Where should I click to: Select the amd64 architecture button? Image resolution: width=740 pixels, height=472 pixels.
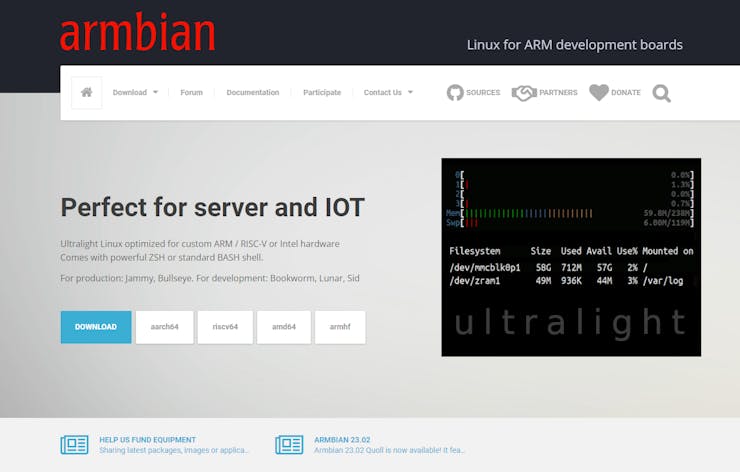[284, 327]
